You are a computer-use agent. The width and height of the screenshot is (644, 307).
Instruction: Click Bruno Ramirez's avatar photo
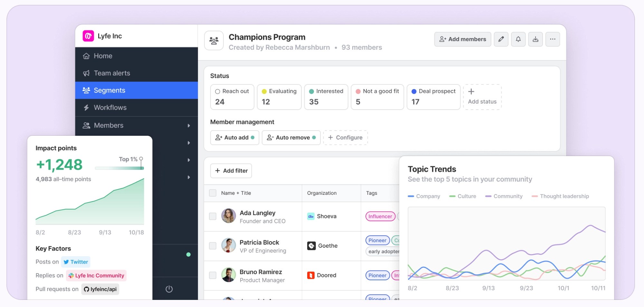pyautogui.click(x=229, y=275)
